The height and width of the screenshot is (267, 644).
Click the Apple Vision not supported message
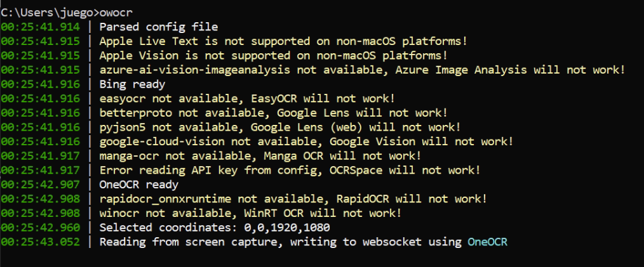[274, 56]
